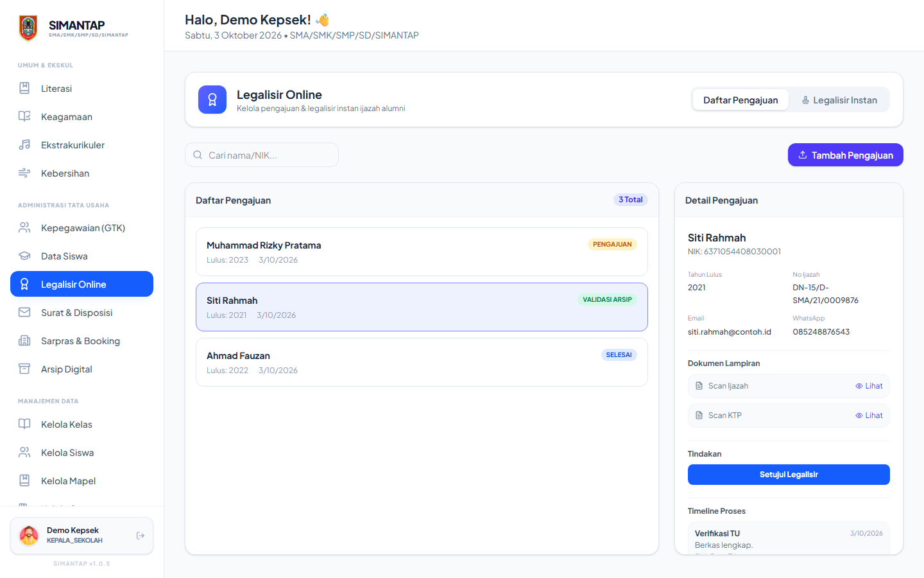Click the Scan Ijazah file icon
Viewport: 924px width, 578px height.
coord(699,386)
